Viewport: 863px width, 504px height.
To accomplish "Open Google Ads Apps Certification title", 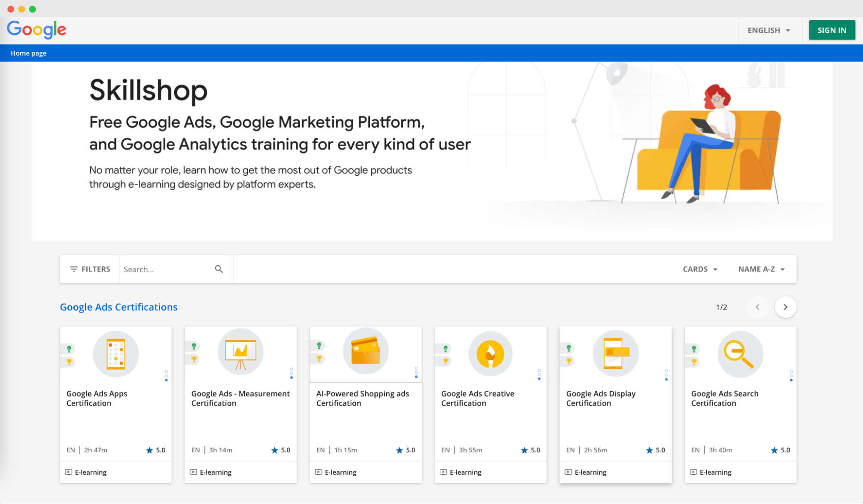I will (97, 398).
